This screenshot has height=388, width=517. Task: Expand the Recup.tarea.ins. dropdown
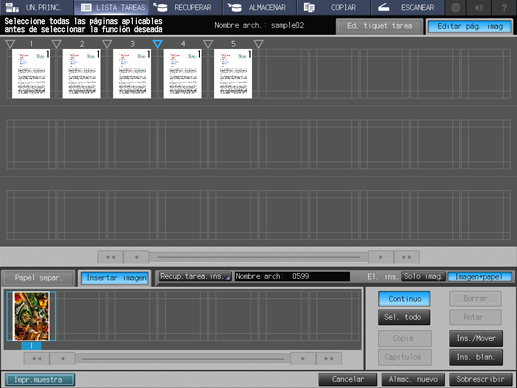[x=195, y=276]
